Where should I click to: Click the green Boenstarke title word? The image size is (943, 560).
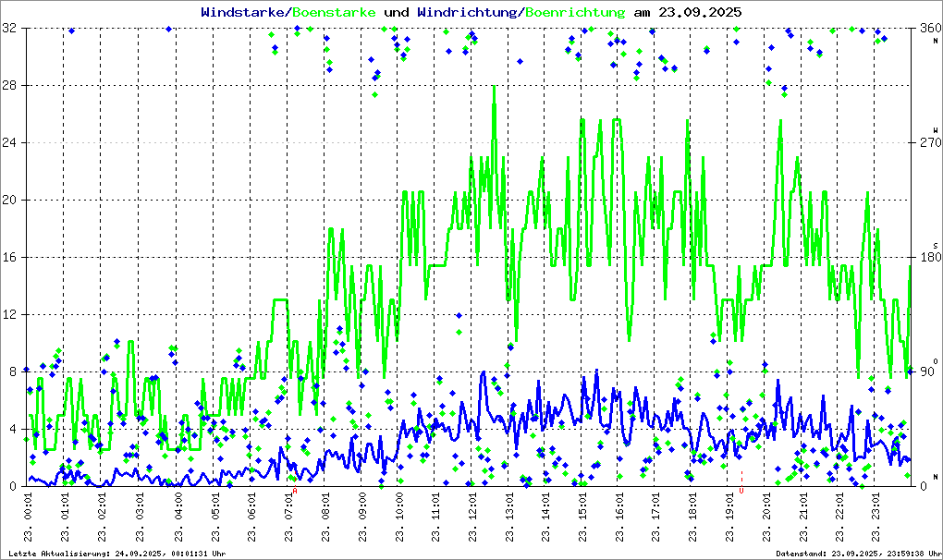334,12
